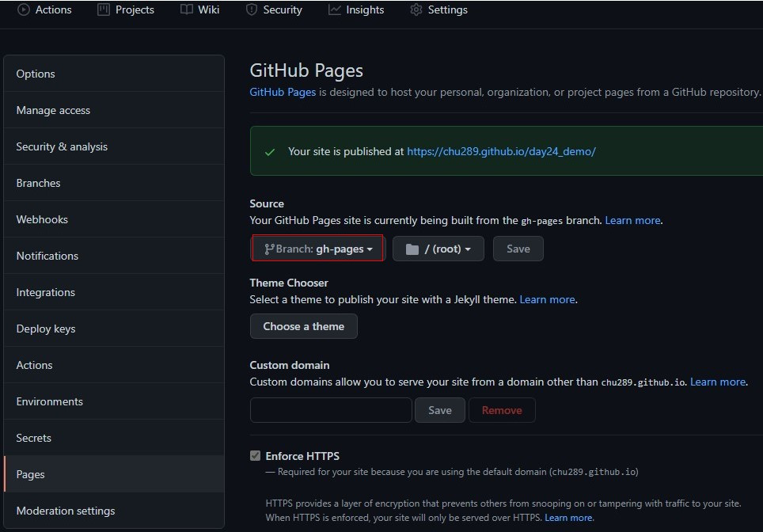763x532 pixels.
Task: Switch to the Settings tab
Action: click(439, 9)
